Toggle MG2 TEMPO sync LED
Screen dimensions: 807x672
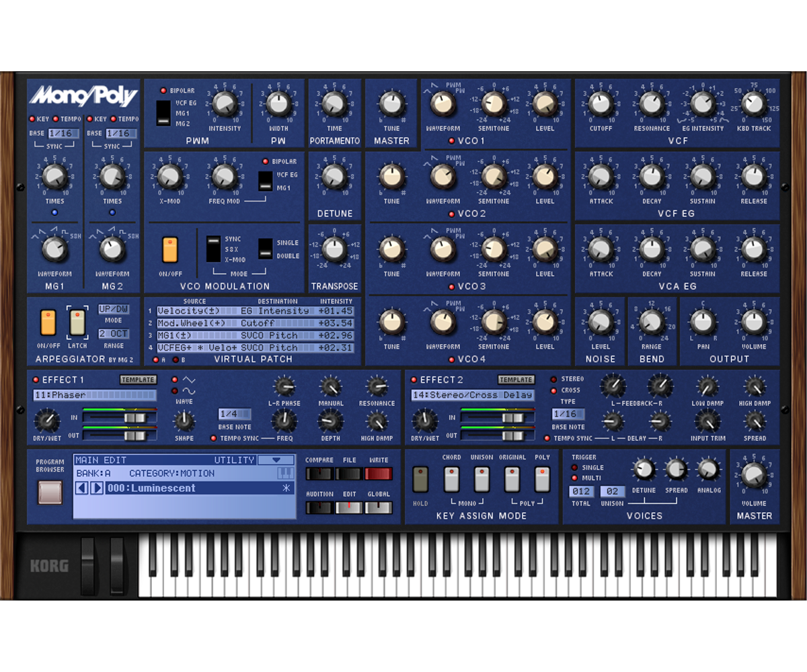tap(113, 119)
